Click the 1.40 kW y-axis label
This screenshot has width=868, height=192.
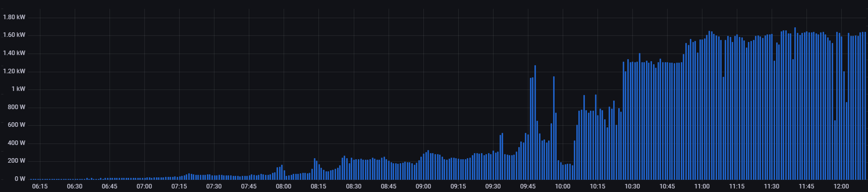pyautogui.click(x=14, y=53)
